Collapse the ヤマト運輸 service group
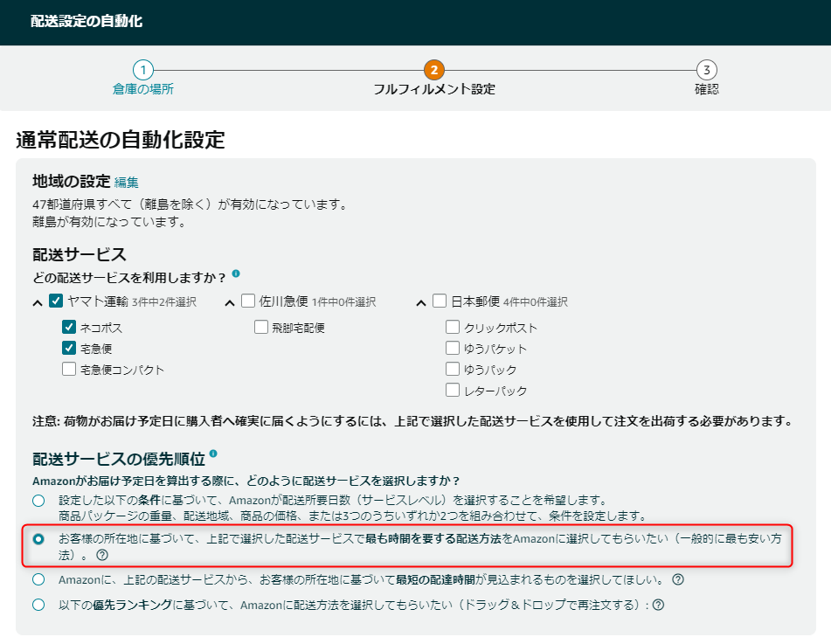The image size is (831, 644). point(37,303)
